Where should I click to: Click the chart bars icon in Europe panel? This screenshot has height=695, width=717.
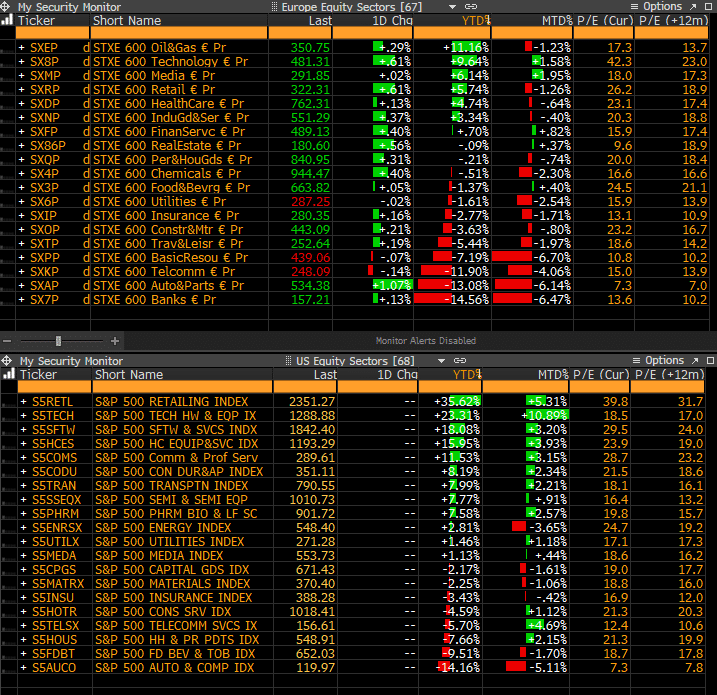tap(7, 20)
